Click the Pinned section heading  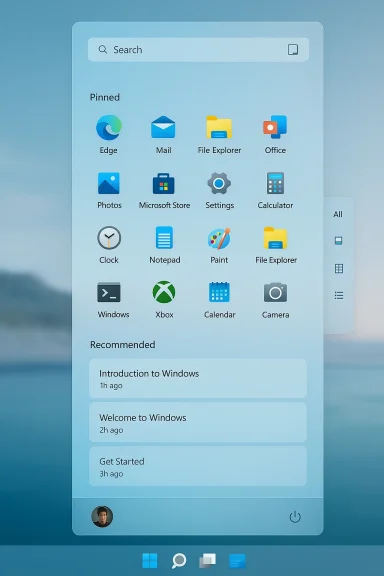point(105,97)
